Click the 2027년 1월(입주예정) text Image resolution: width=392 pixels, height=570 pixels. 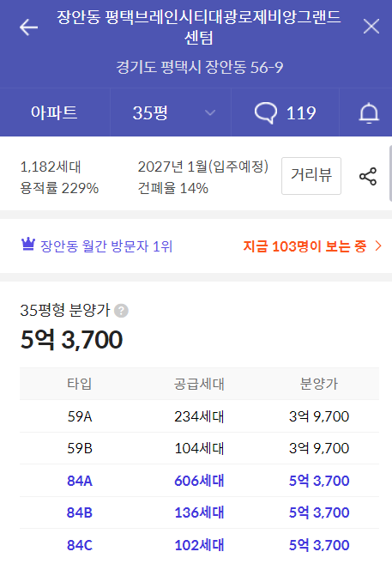203,167
